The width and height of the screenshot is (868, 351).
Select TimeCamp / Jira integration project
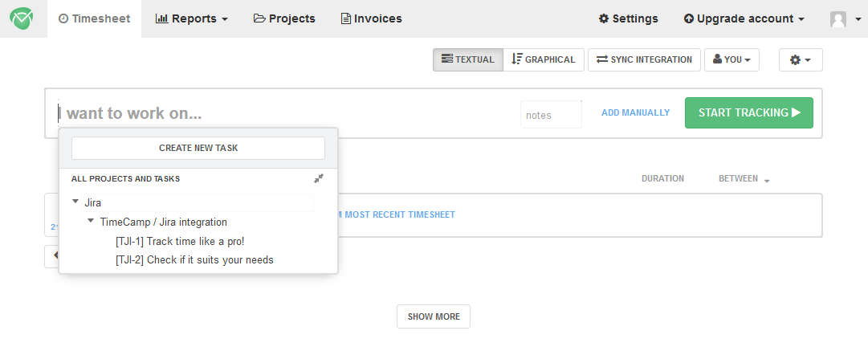(x=163, y=222)
